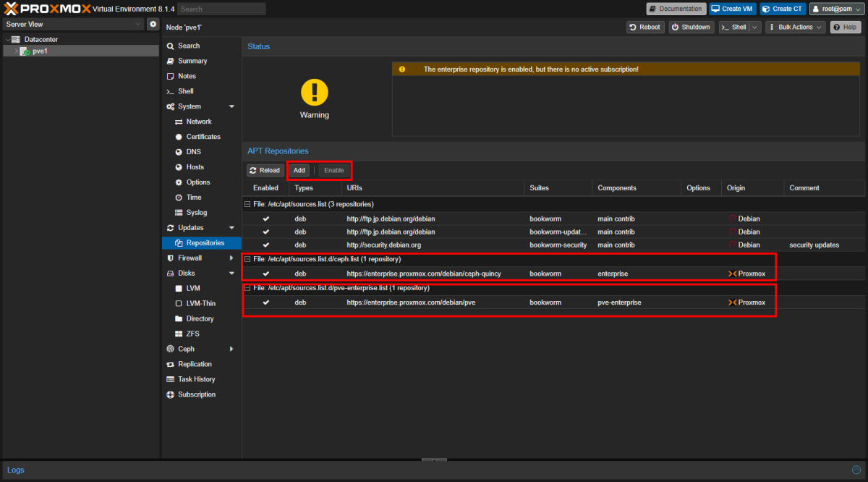Click the Datacenter server icon in tree
This screenshot has height=482, width=868.
click(x=16, y=39)
